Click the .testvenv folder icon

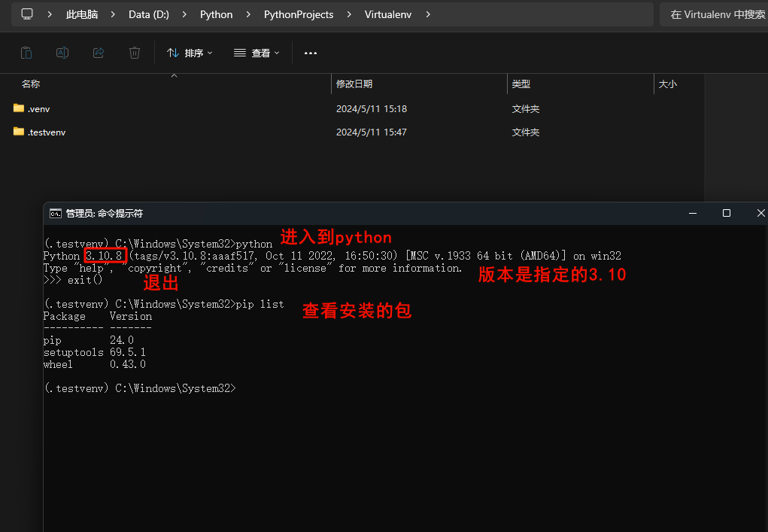pos(19,132)
